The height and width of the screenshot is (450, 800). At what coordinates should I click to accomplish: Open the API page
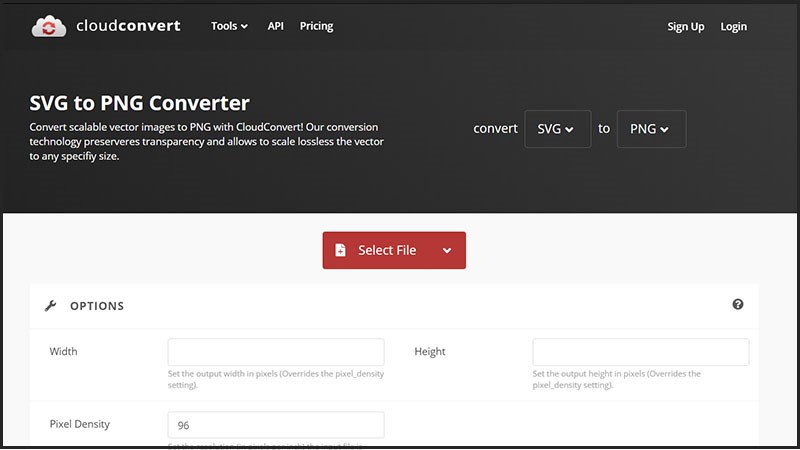coord(276,26)
